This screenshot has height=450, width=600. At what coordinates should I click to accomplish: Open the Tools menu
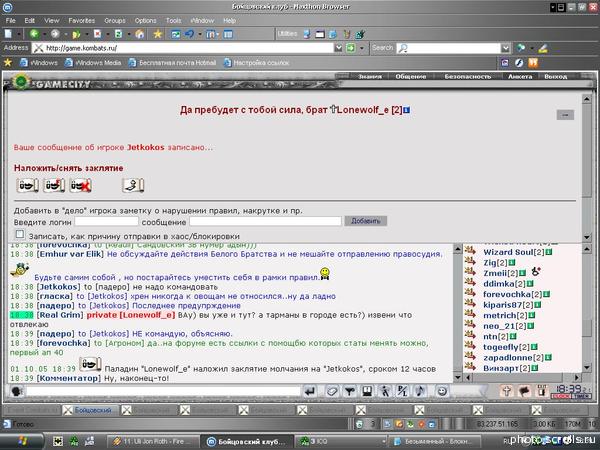pyautogui.click(x=173, y=21)
